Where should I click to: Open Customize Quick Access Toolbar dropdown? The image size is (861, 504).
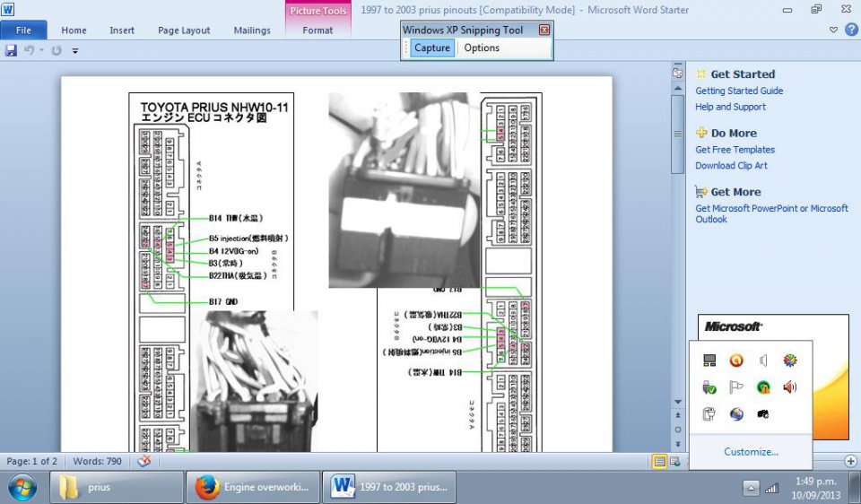75,51
